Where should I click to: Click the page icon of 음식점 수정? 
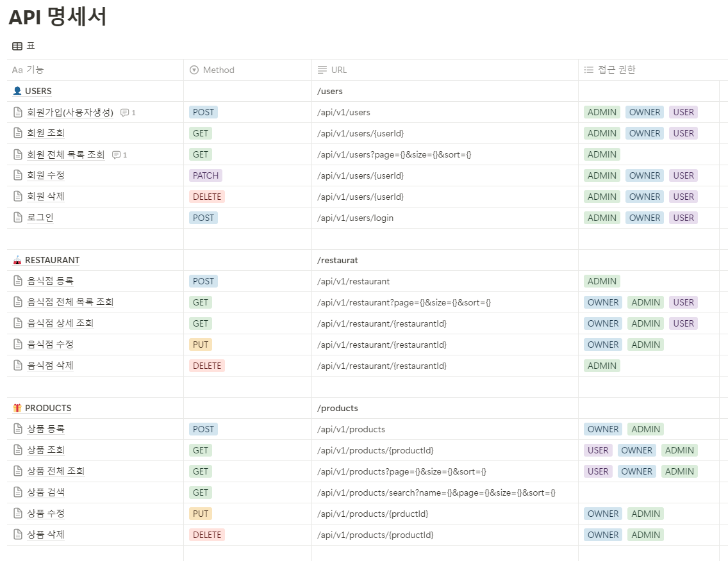[x=18, y=345]
